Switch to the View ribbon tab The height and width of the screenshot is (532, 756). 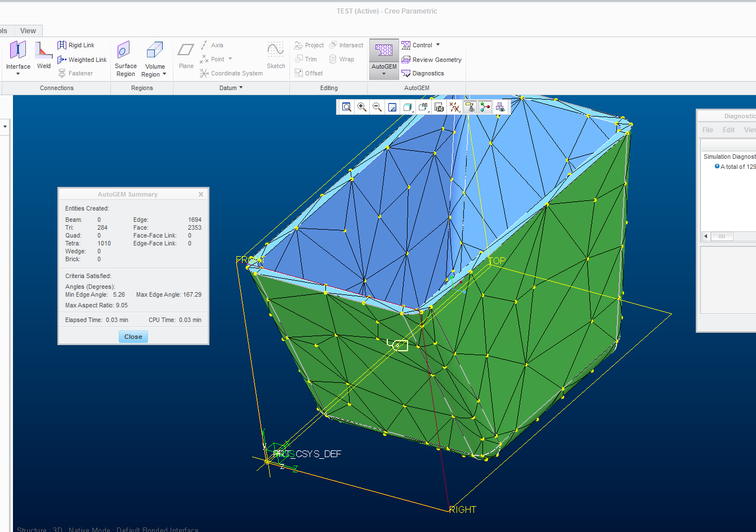coord(28,31)
